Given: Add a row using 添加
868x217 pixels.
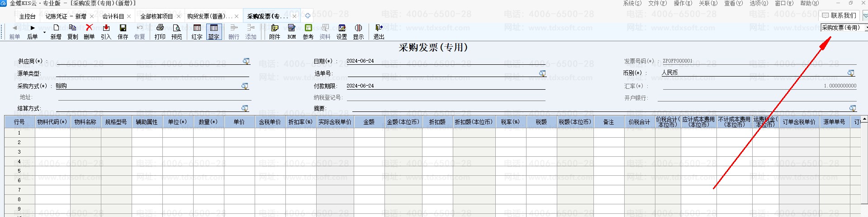Looking at the screenshot, I should (x=251, y=32).
